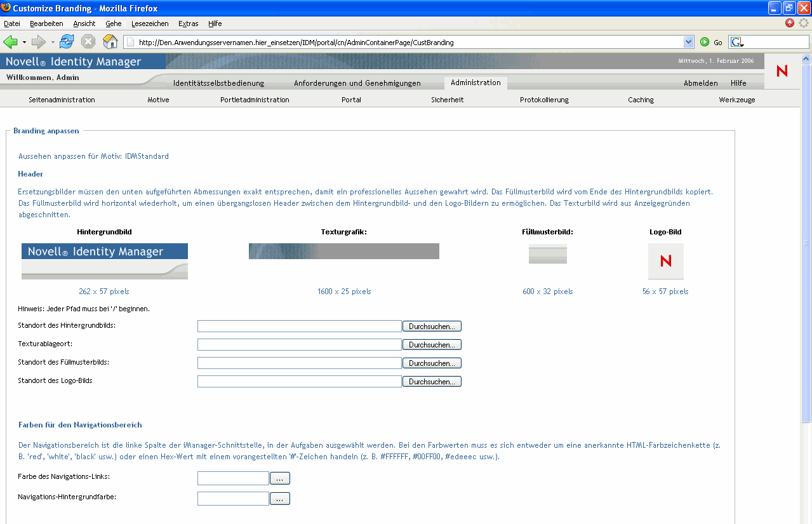
Task: Click the Texturablageort input field
Action: [300, 345]
